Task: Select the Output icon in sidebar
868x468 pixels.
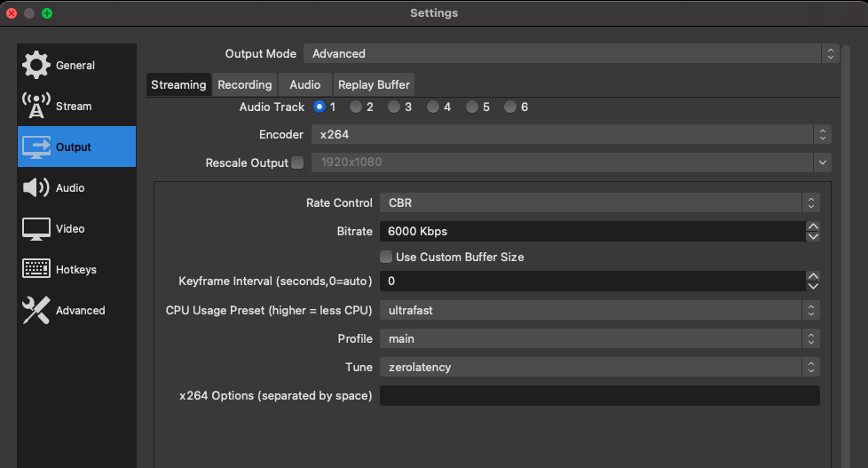Action: tap(36, 147)
